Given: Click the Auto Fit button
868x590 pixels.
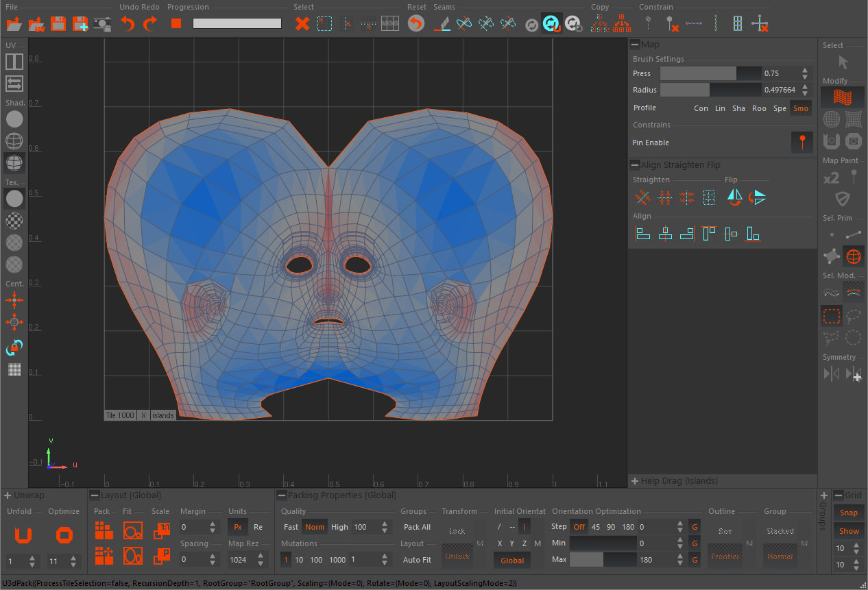Looking at the screenshot, I should tap(417, 560).
